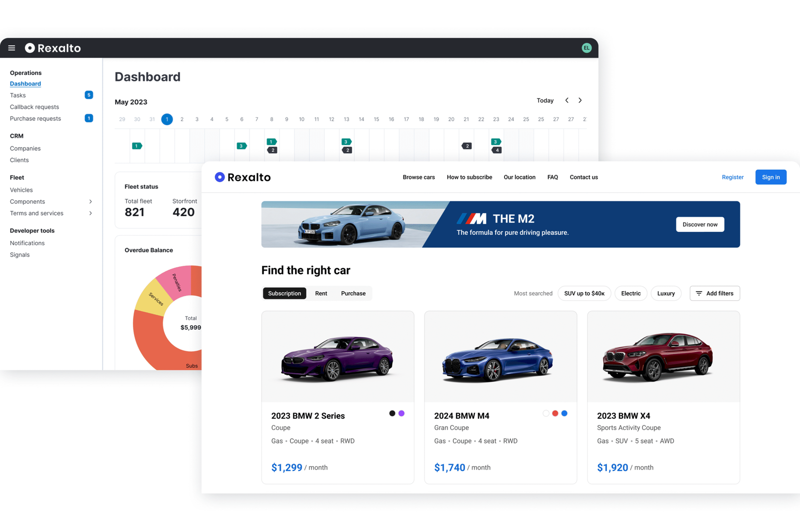Click the Rexalto logo in dark dashboard header
Image resolution: width=800 pixels, height=532 pixels.
(x=53, y=48)
